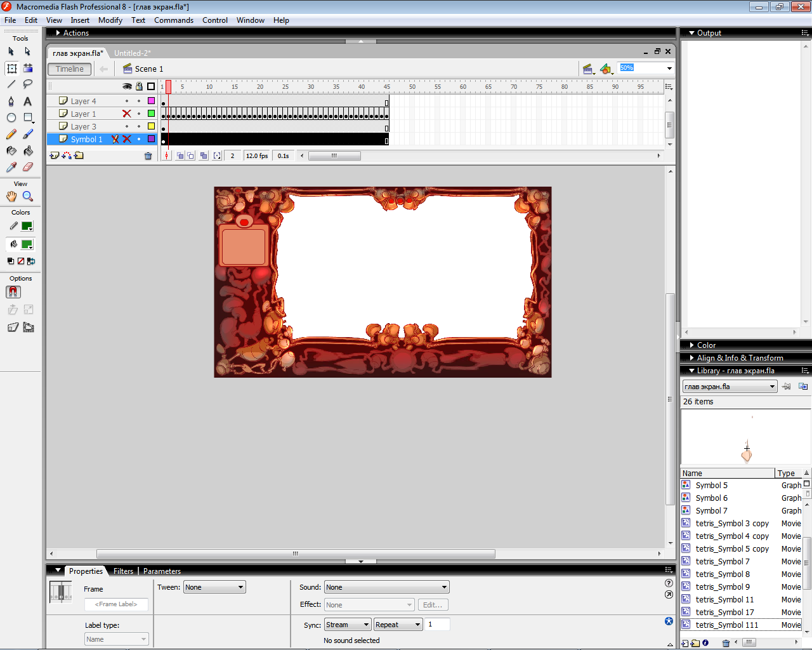This screenshot has height=650, width=812.
Task: Pick the Paint Bucket tool
Action: click(x=27, y=151)
